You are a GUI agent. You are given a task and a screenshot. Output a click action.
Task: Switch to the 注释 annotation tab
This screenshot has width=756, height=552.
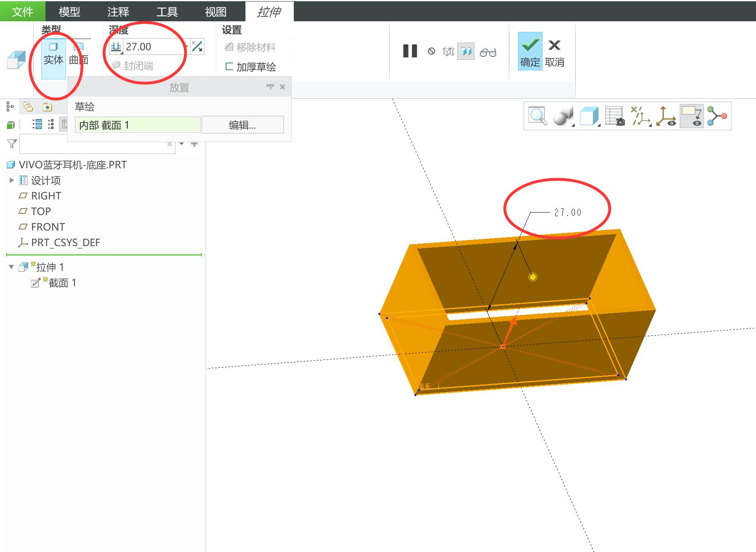click(118, 11)
